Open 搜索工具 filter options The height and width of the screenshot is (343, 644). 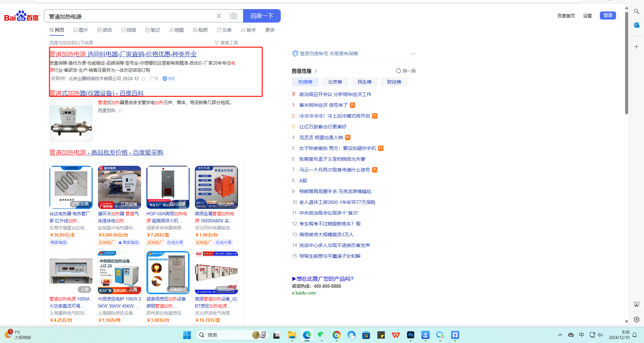226,43
